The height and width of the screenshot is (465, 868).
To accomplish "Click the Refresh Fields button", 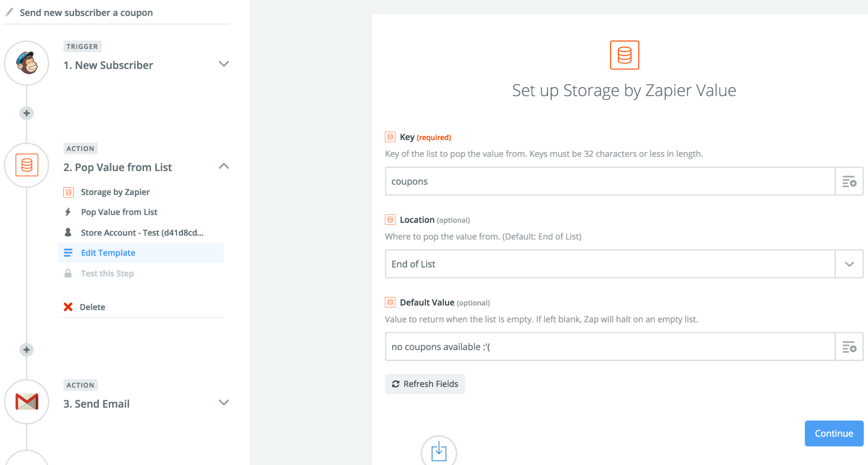I will (x=425, y=384).
